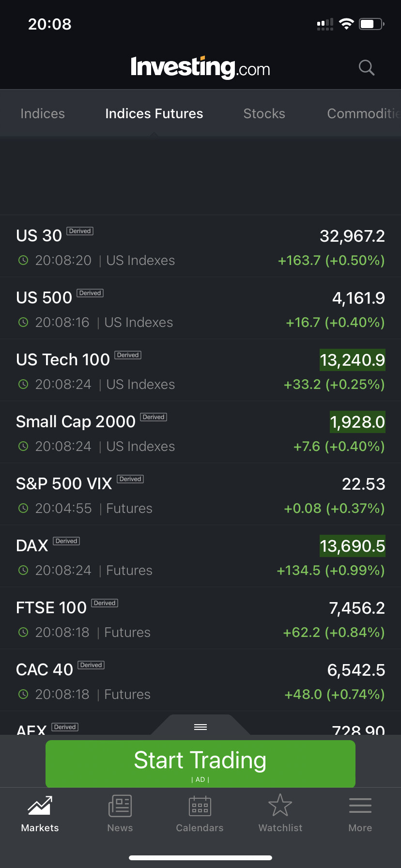Open the More hamburger menu

[360, 806]
